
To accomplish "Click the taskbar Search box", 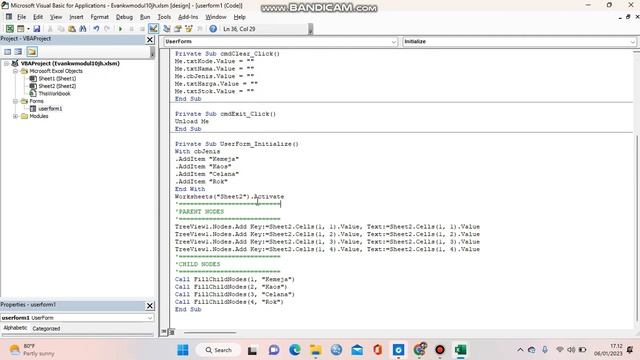I will pyautogui.click(x=218, y=350).
